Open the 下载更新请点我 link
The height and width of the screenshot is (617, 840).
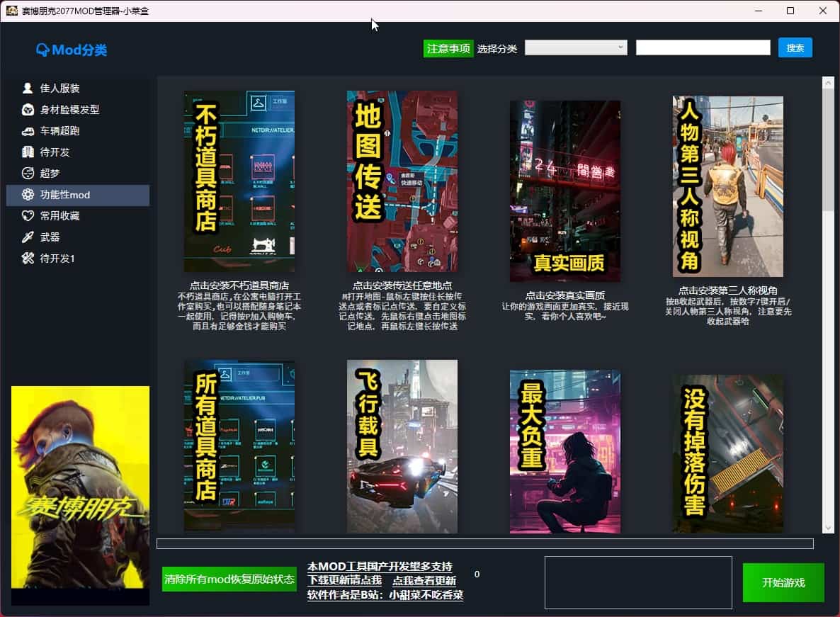(x=344, y=580)
